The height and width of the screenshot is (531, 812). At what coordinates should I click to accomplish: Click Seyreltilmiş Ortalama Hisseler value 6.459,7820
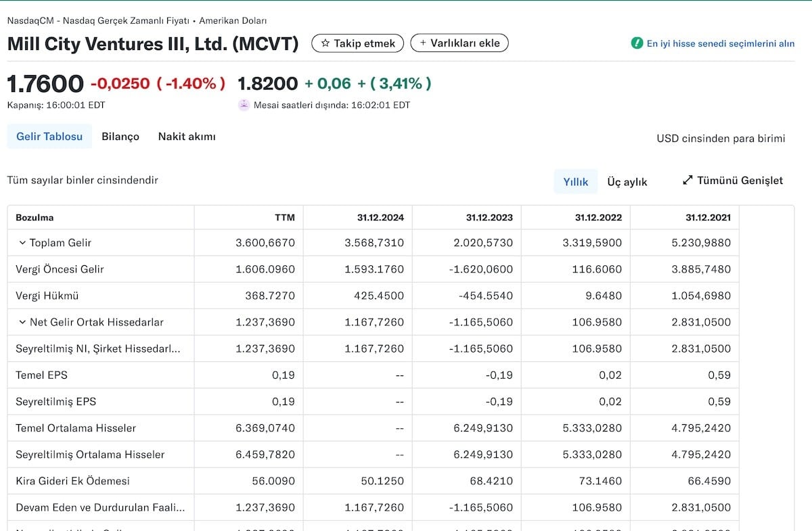(265, 454)
